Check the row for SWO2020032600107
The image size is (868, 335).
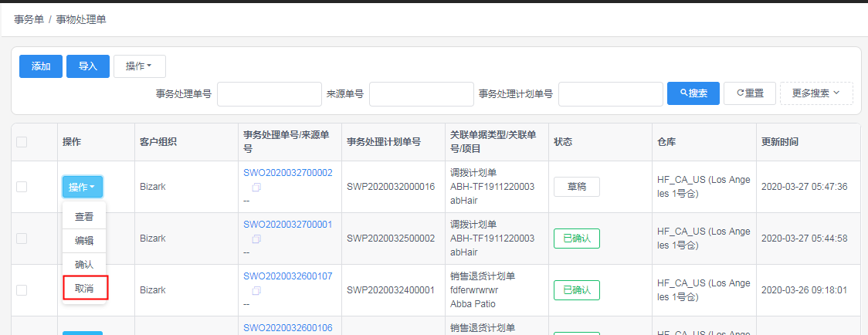click(22, 290)
